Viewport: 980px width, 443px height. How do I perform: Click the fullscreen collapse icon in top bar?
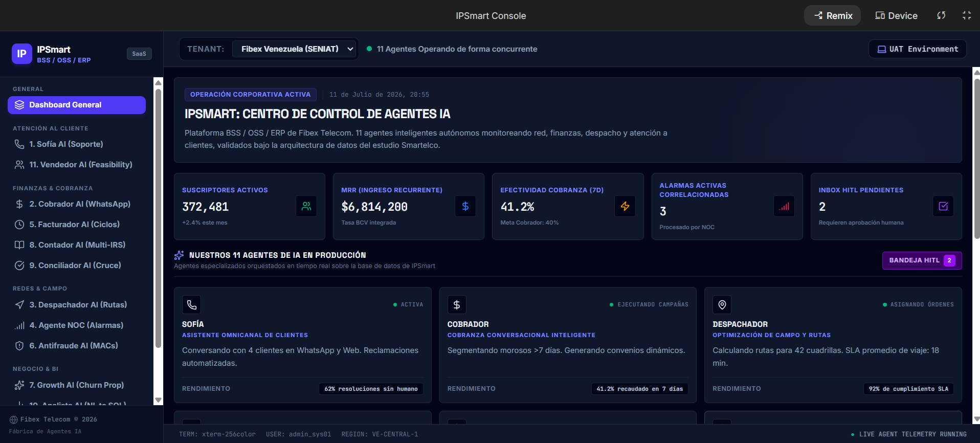(967, 15)
